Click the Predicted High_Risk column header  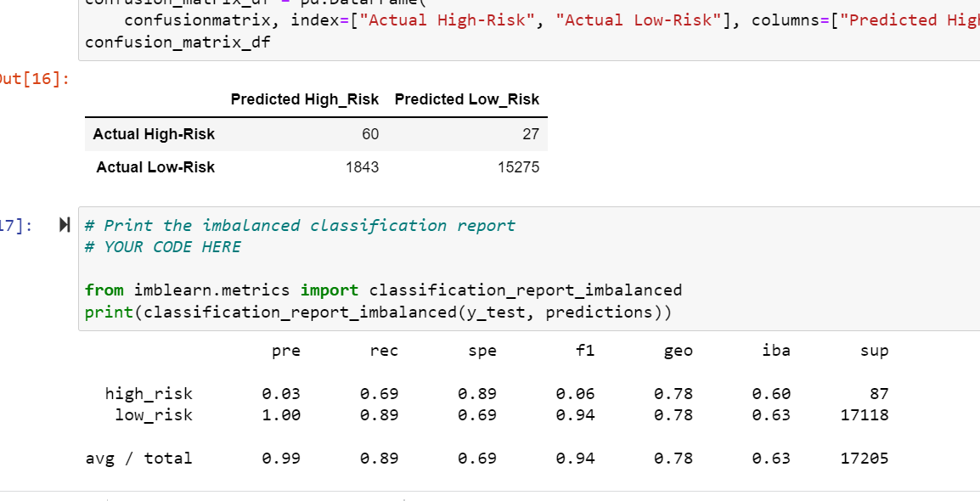(304, 99)
